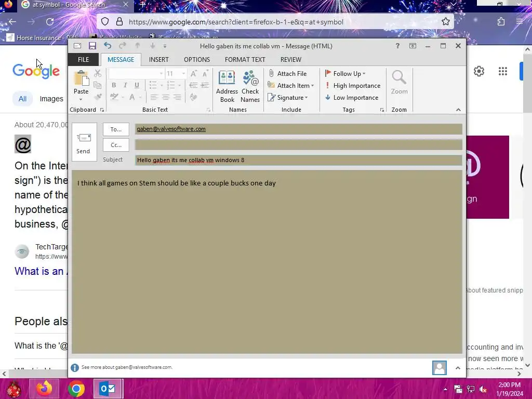The height and width of the screenshot is (399, 532).
Task: Decrease the text indent
Action: pyautogui.click(x=193, y=85)
